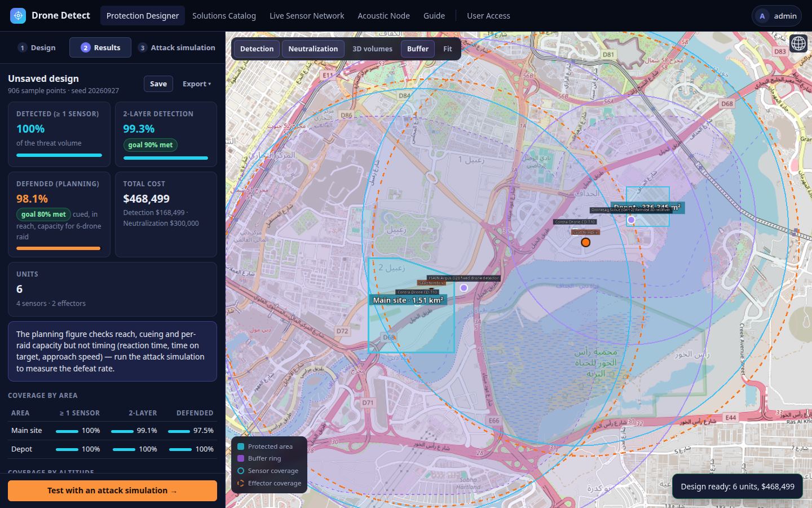Click the purple sensor marker in Depot area

tap(631, 220)
